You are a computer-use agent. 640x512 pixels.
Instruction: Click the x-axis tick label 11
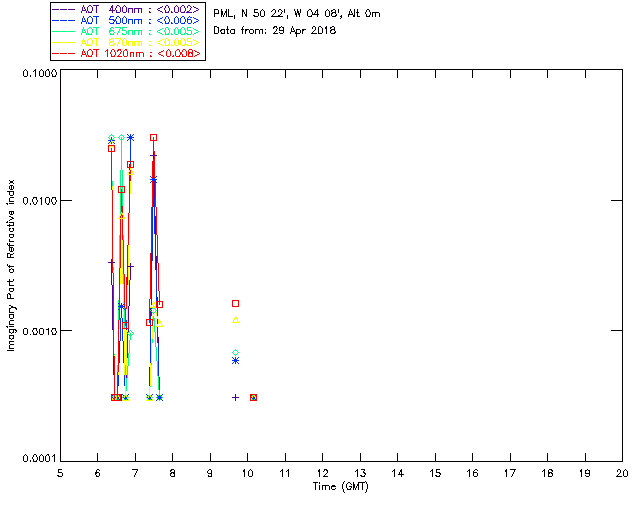coord(285,473)
